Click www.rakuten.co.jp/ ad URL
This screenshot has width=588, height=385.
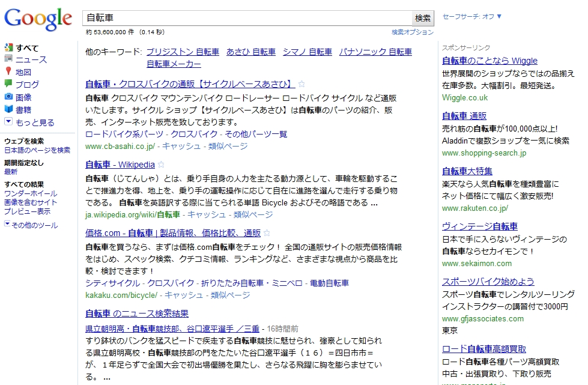(x=474, y=208)
